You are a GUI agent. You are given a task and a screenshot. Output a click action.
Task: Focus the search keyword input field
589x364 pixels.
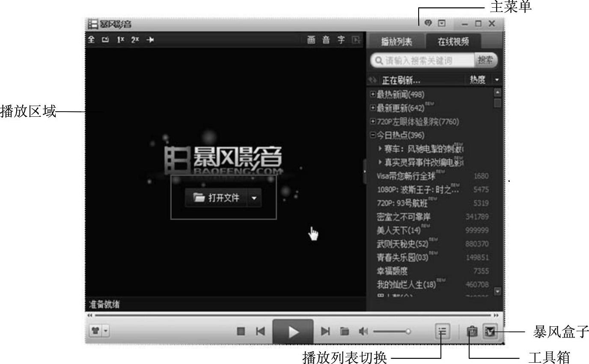click(x=422, y=61)
